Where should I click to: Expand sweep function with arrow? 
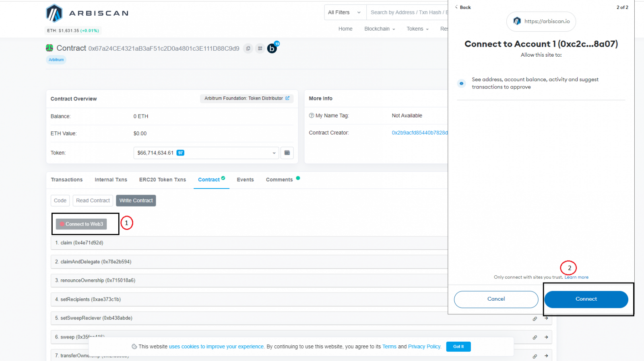click(546, 337)
